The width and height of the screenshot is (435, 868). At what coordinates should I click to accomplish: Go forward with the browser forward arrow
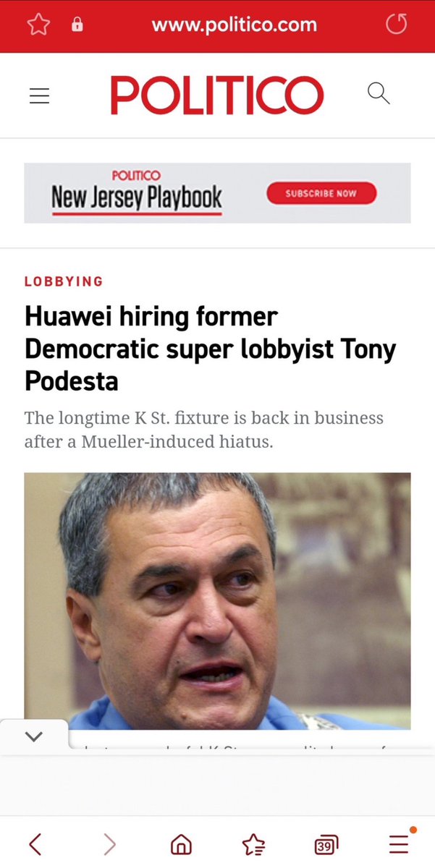(x=109, y=843)
